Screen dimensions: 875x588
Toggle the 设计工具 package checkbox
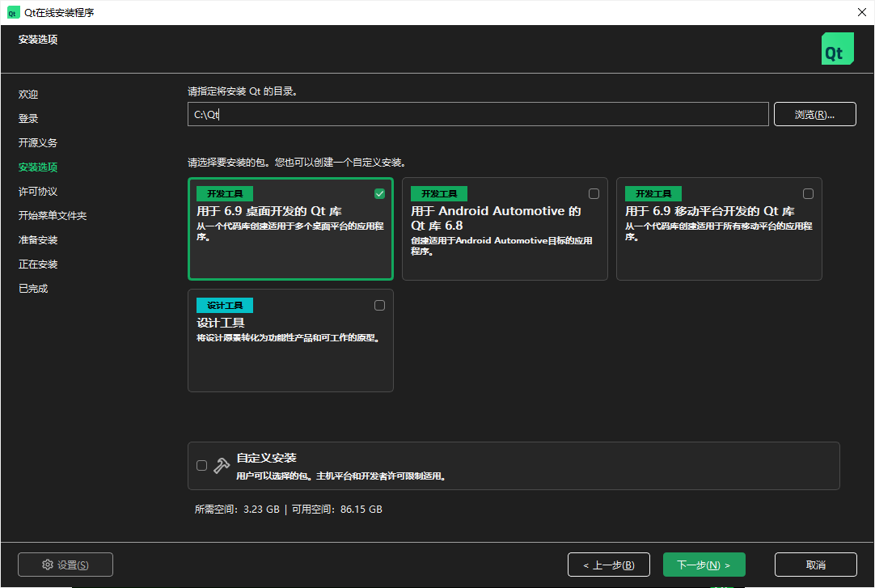[x=379, y=305]
